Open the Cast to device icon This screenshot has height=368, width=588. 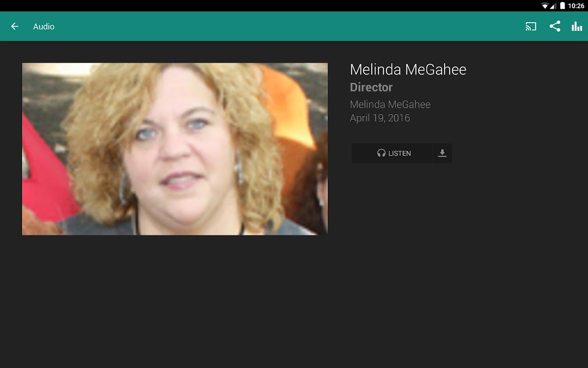coord(531,26)
